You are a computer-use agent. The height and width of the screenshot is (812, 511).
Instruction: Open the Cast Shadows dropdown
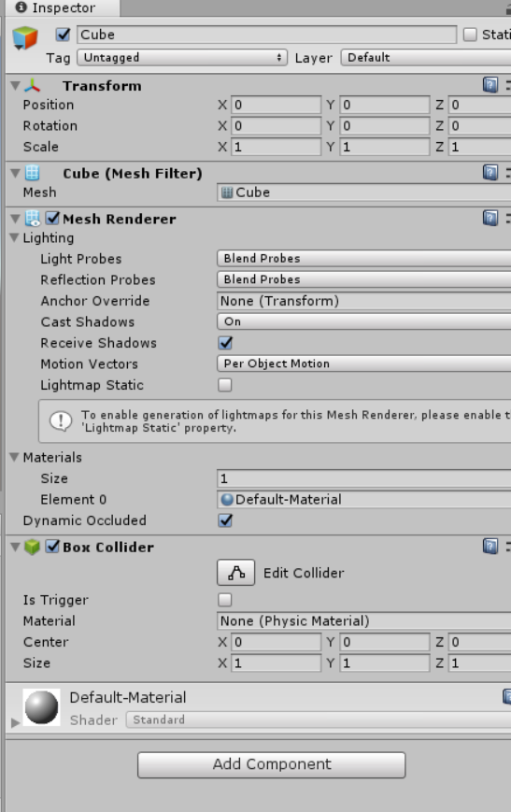[364, 321]
